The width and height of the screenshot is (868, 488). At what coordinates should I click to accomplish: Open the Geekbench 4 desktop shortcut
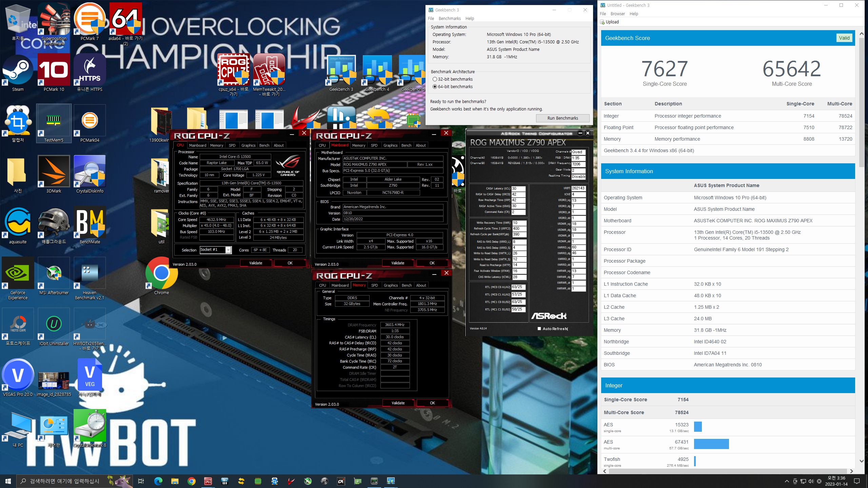coord(377,73)
